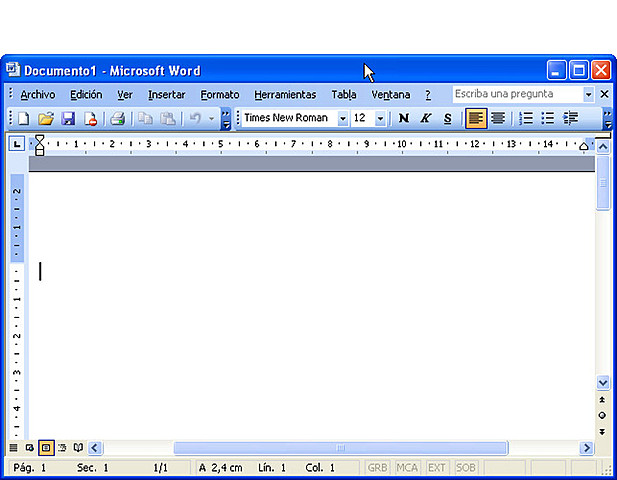Apply numbered list formatting
Viewport: 617px width, 480px height.
tap(526, 118)
